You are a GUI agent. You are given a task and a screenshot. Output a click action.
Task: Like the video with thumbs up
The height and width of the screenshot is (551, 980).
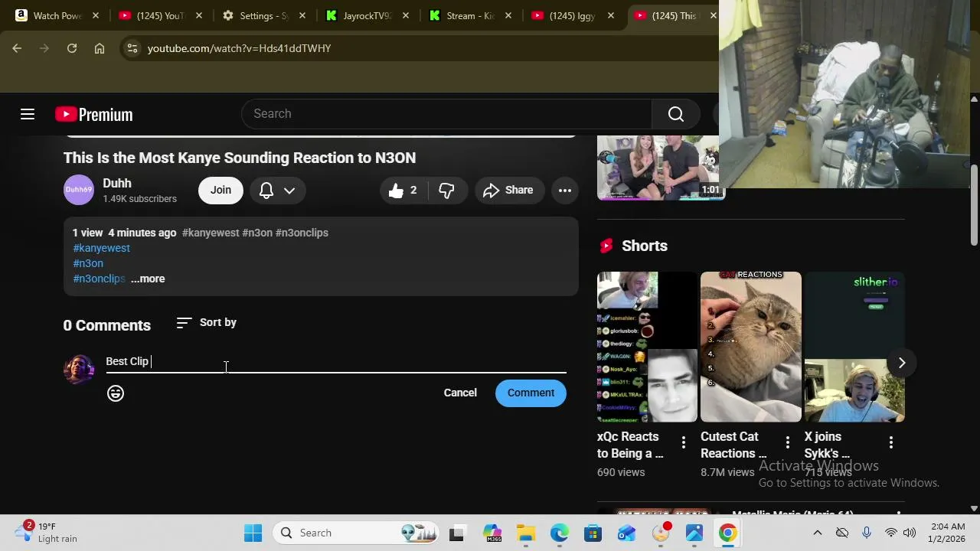coord(403,191)
